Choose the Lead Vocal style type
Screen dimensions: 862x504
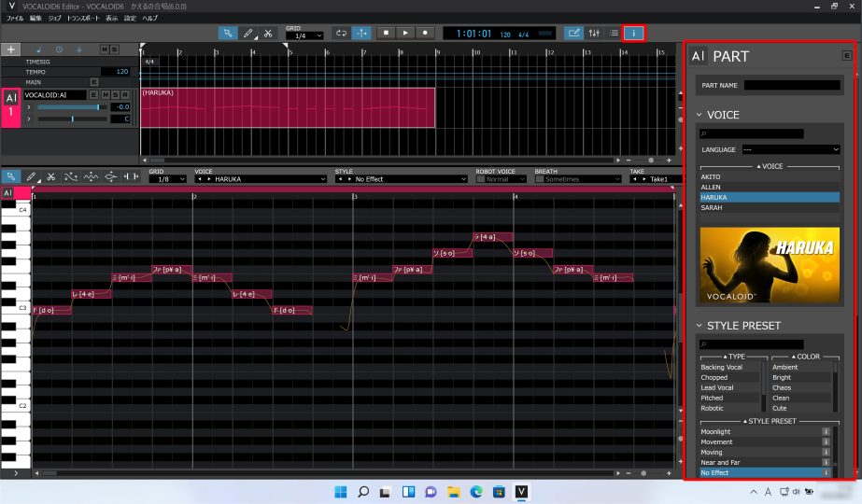point(717,387)
